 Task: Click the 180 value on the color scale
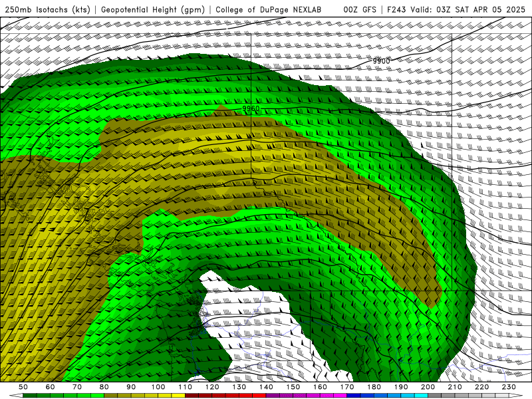[374, 387]
